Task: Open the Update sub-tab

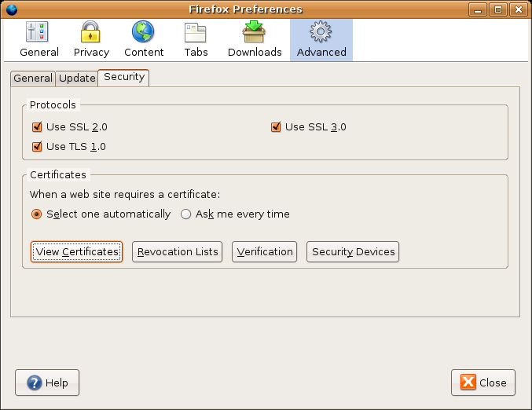Action: click(77, 79)
